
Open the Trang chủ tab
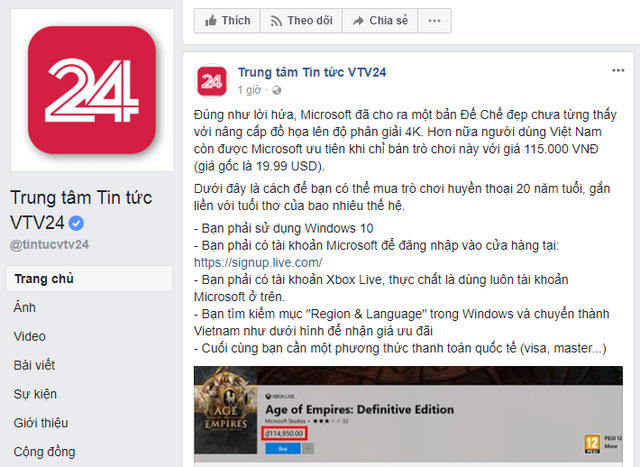pos(89,279)
